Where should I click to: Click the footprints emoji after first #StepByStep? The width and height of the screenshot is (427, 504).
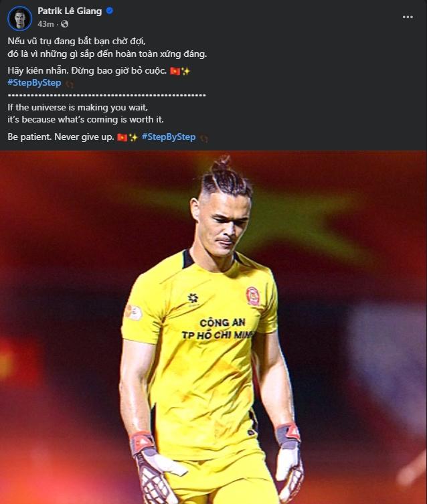pos(70,84)
